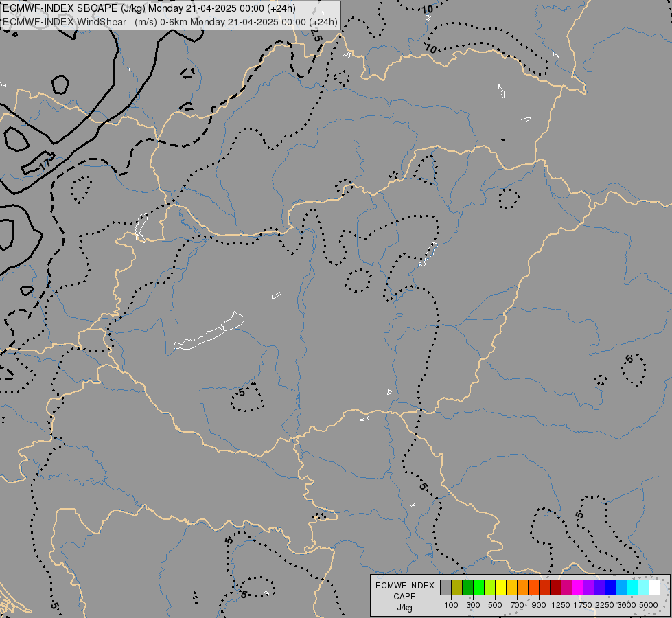Select the pure blue legend swatch
This screenshot has height=618, width=672.
tap(610, 588)
